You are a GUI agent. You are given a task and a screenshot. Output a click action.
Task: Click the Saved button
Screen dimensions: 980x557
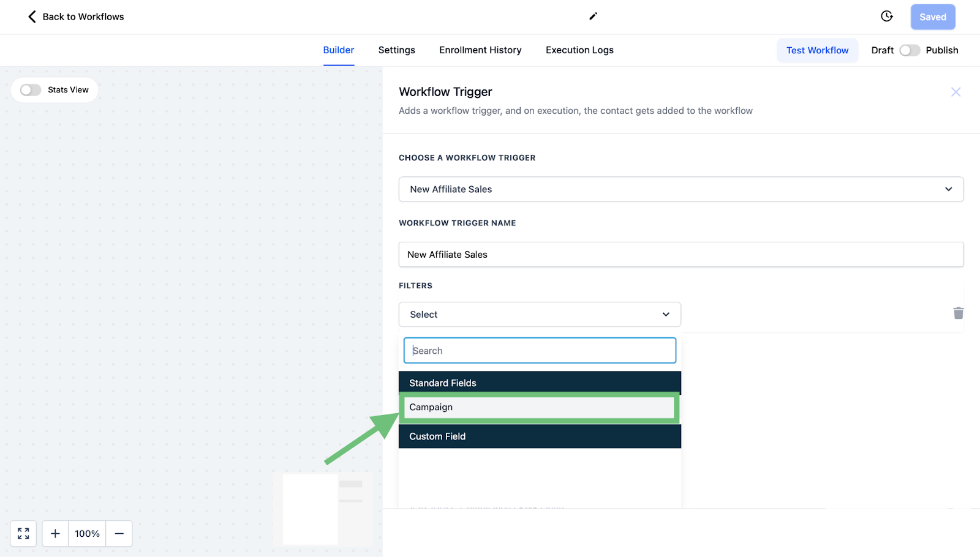coord(933,17)
